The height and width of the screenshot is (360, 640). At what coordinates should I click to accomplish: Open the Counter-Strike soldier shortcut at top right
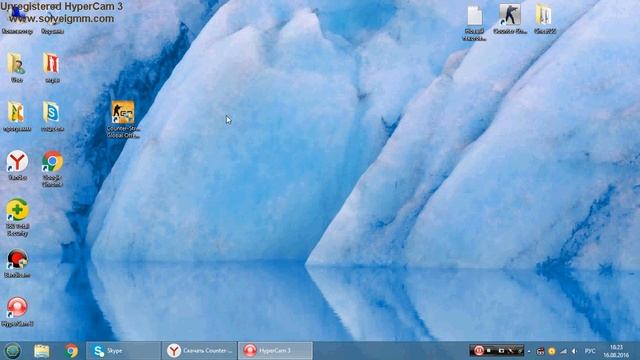[510, 19]
